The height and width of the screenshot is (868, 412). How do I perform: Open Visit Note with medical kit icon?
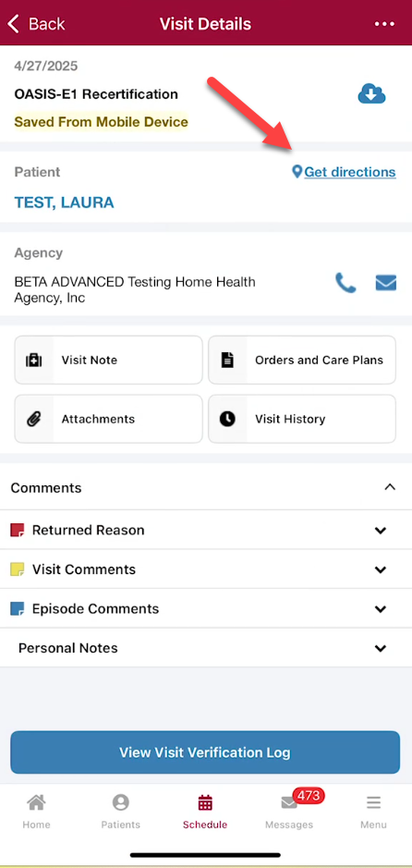pos(108,360)
